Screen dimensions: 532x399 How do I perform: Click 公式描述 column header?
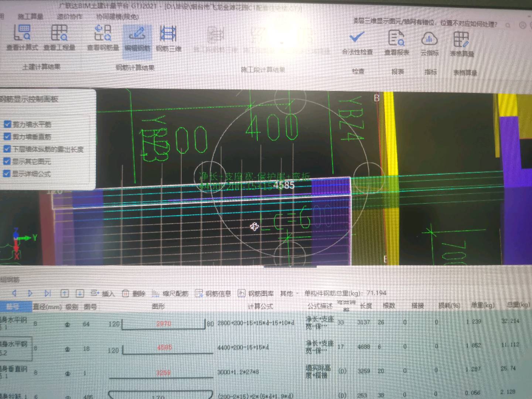[x=320, y=306]
